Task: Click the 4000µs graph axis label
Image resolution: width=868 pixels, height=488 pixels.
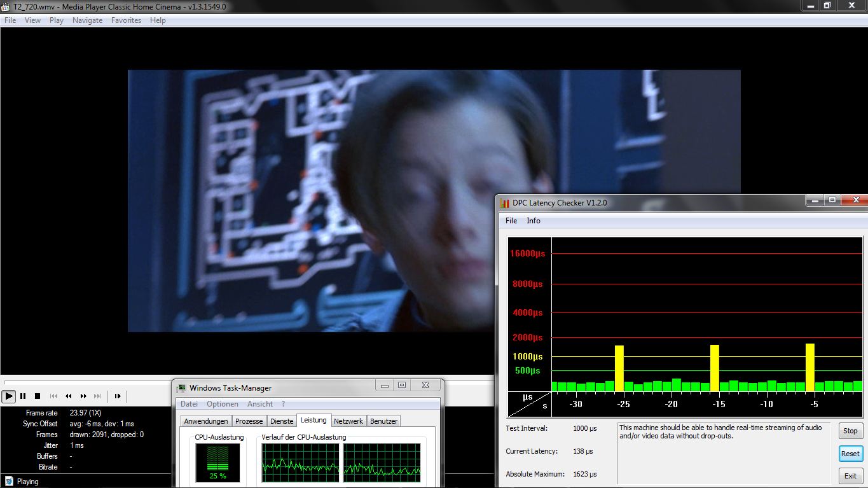Action: click(x=528, y=312)
